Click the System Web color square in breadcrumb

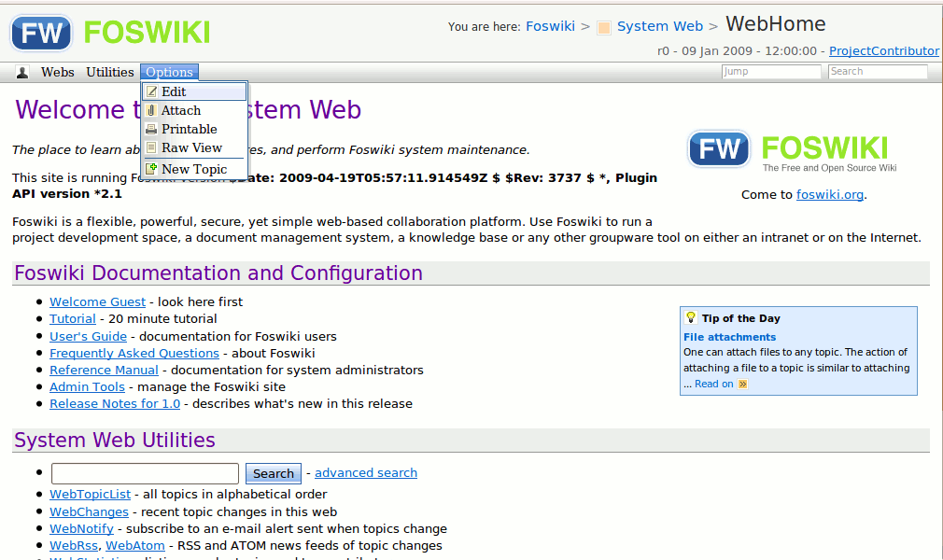(x=604, y=27)
